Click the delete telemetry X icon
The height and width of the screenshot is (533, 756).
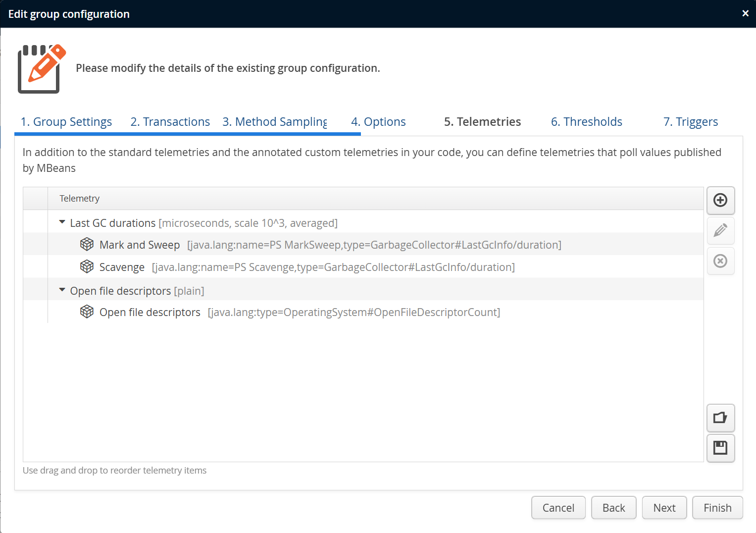pyautogui.click(x=720, y=261)
